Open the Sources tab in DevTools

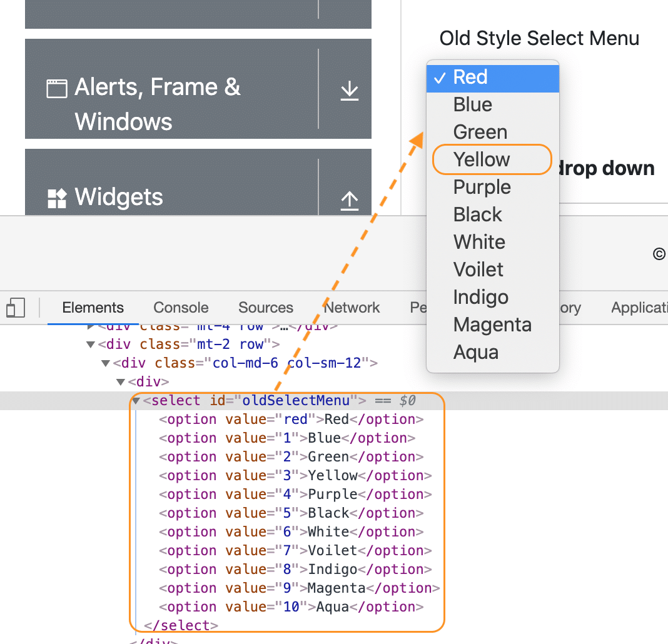[265, 307]
